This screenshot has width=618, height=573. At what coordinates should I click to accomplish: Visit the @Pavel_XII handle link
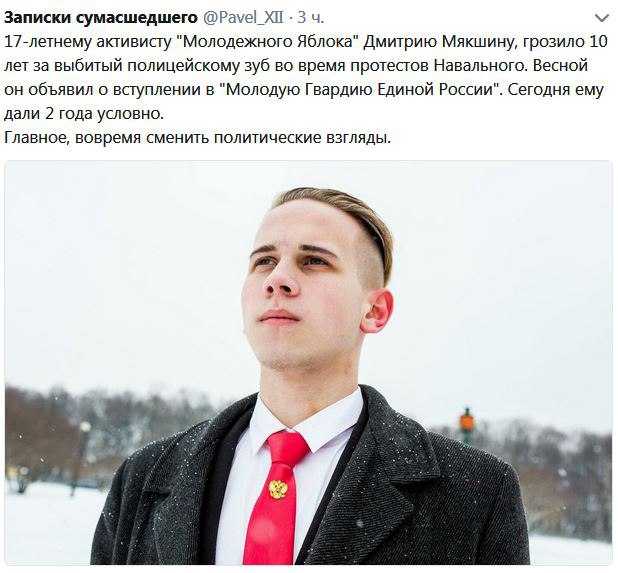[x=243, y=18]
